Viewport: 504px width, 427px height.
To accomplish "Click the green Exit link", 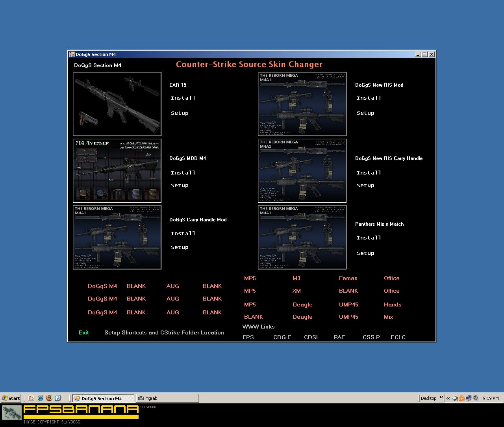I will [83, 332].
